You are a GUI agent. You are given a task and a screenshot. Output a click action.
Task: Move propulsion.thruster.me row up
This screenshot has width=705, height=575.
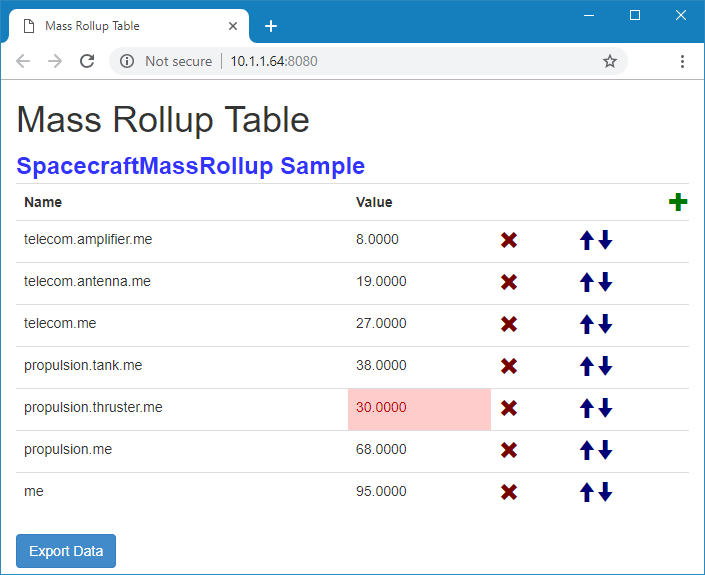[587, 408]
